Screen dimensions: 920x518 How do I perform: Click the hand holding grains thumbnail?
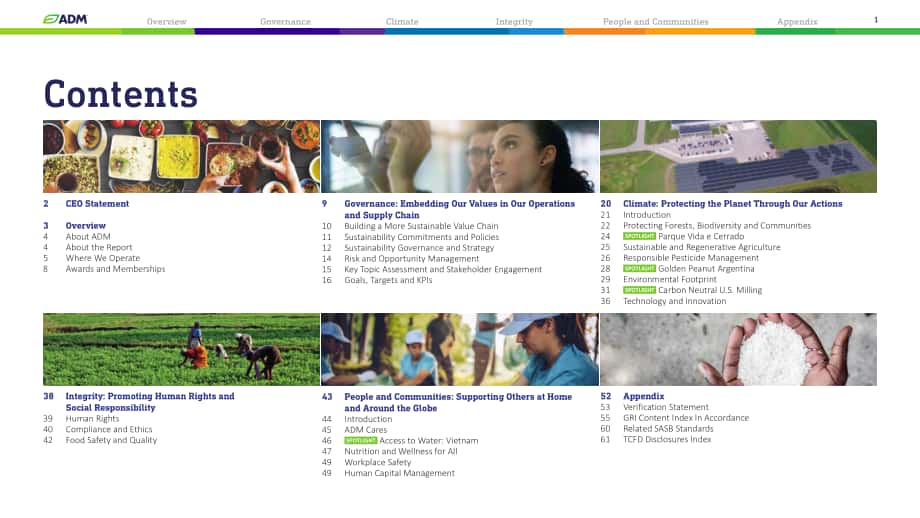click(x=738, y=349)
